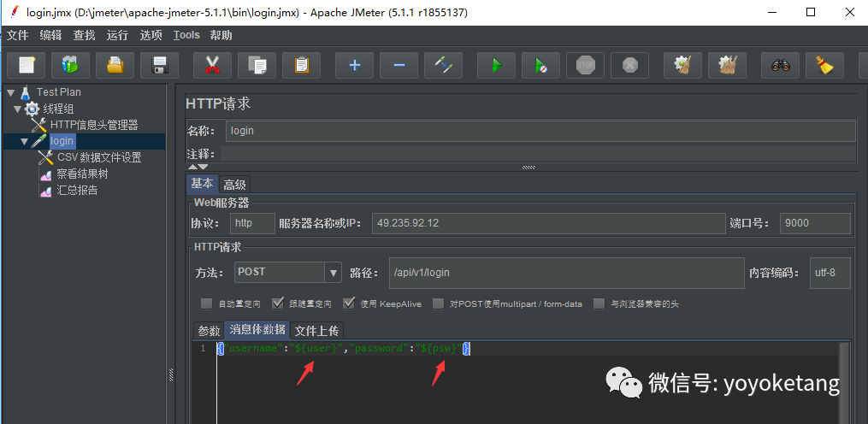This screenshot has width=868, height=424.
Task: Click the 汇总报告 listener icon
Action: pyautogui.click(x=46, y=191)
